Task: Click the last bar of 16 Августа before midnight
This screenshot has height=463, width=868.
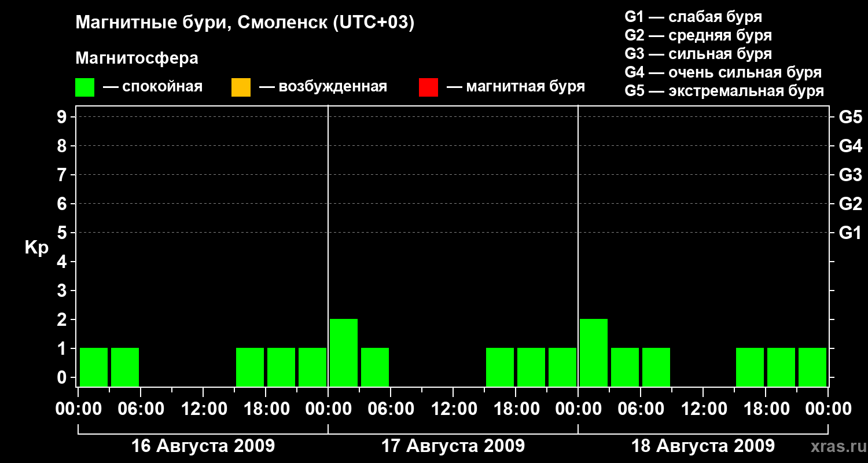Action: (x=312, y=367)
